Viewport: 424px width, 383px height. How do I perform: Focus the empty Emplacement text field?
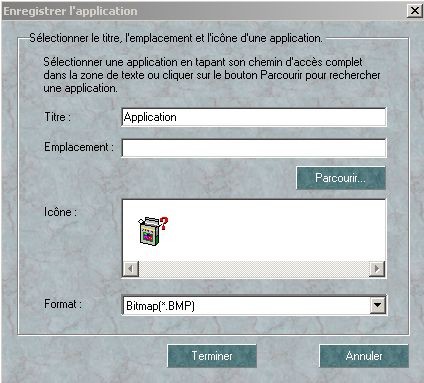[254, 148]
